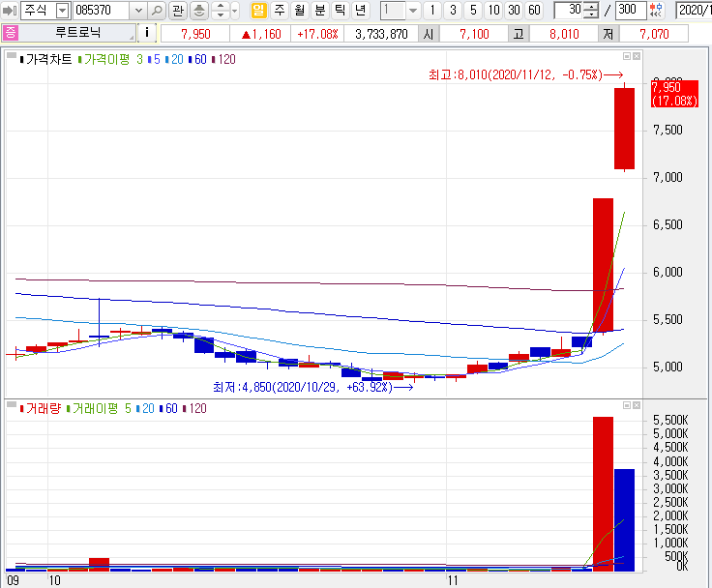Click the magnifier stock search icon
The image size is (712, 588).
click(157, 11)
